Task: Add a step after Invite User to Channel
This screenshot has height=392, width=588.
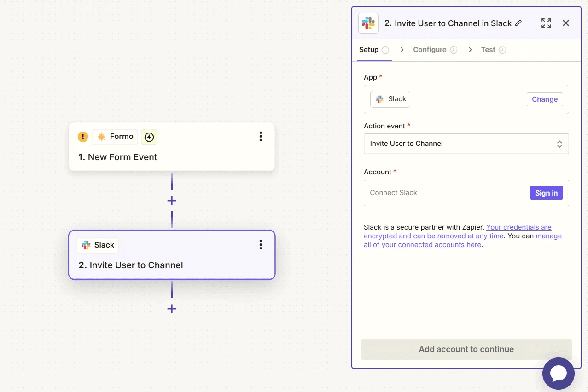Action: click(x=172, y=309)
